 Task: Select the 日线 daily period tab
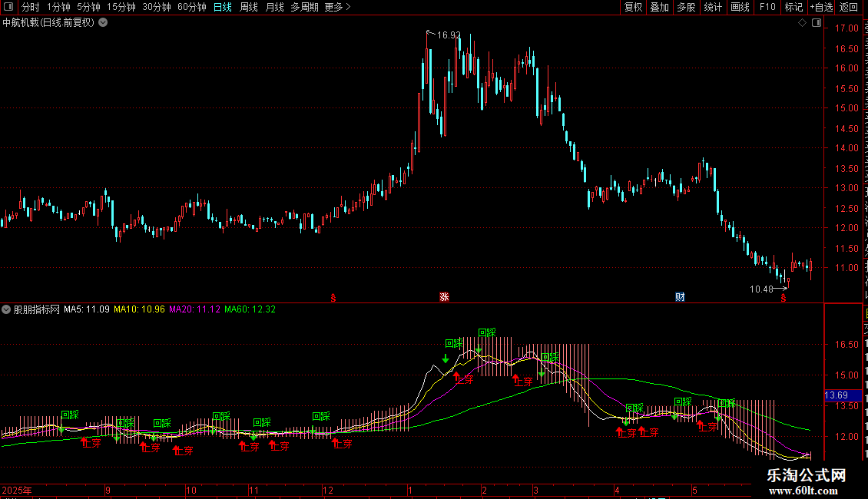223,7
